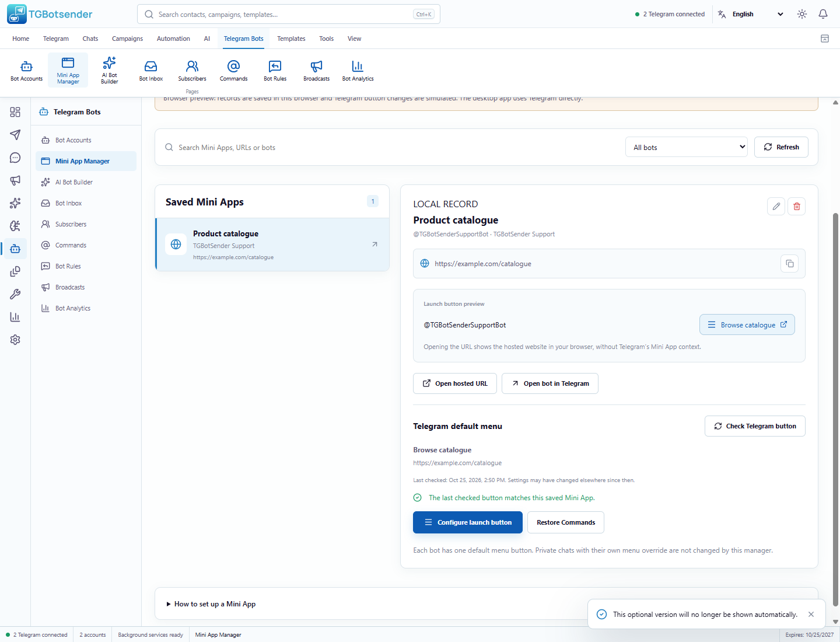
Task: Click Check Telegram button
Action: point(755,426)
